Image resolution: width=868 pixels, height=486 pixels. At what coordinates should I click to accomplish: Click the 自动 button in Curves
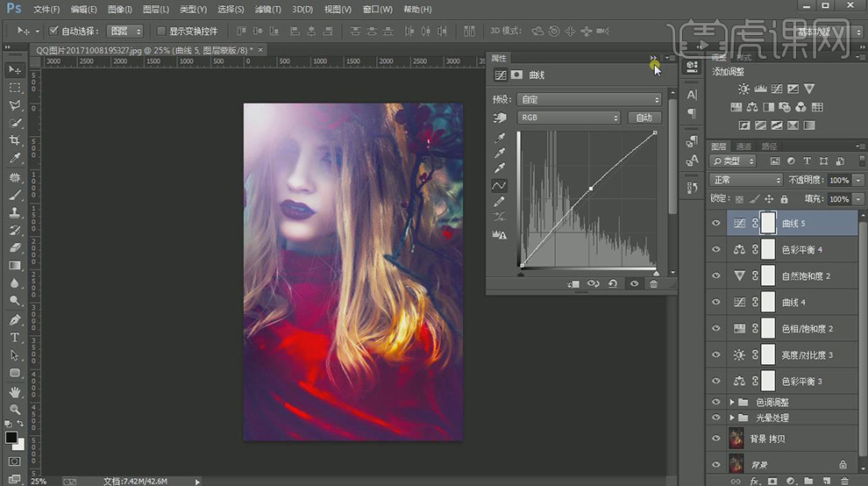click(644, 118)
